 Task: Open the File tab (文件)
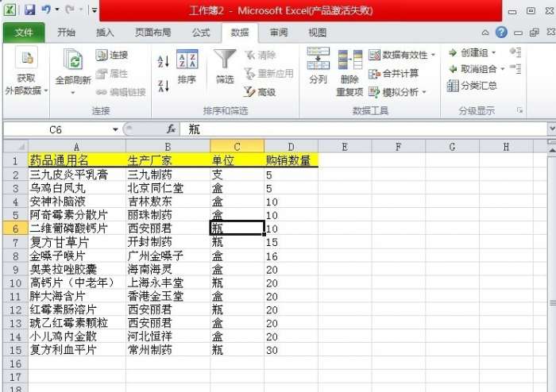tap(24, 33)
